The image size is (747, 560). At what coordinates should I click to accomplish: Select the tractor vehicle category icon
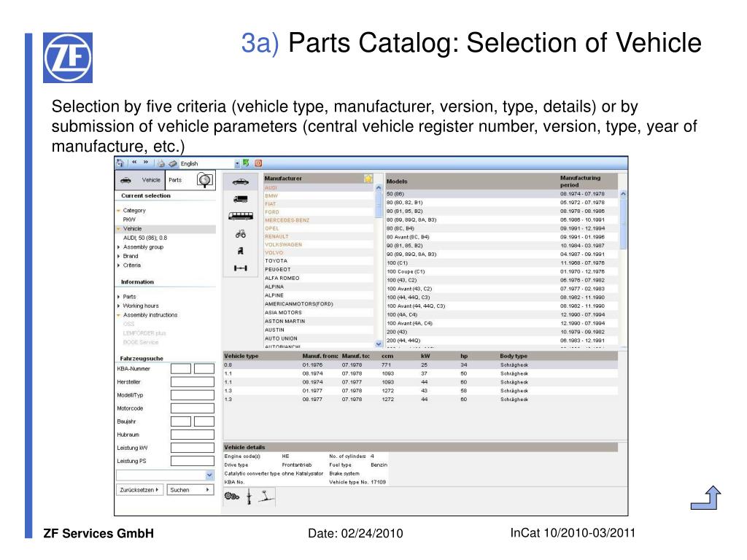[241, 233]
